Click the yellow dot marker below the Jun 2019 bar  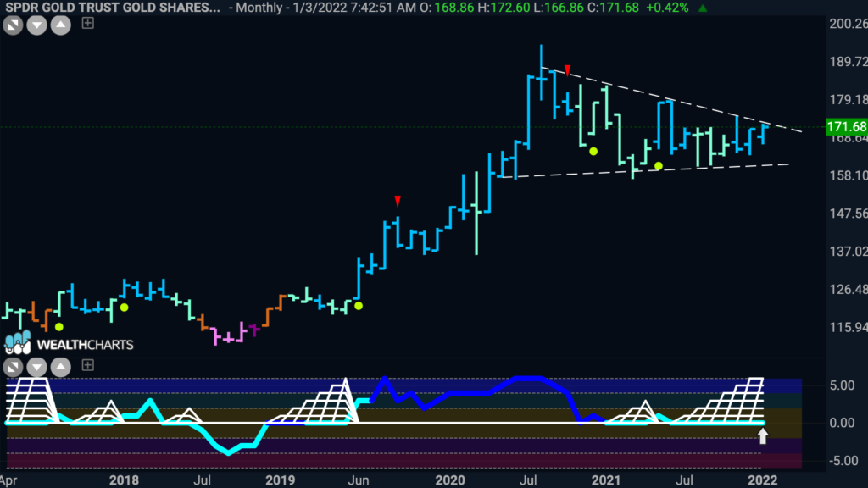359,306
